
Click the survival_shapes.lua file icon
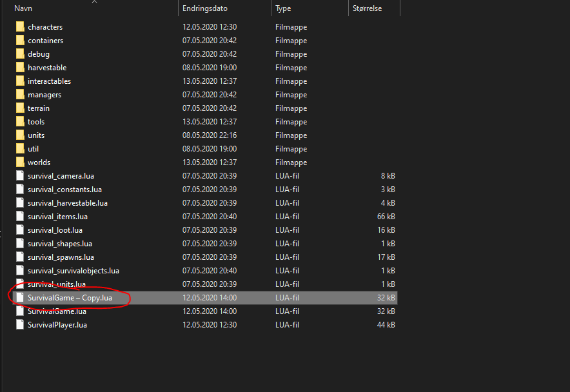(20, 243)
